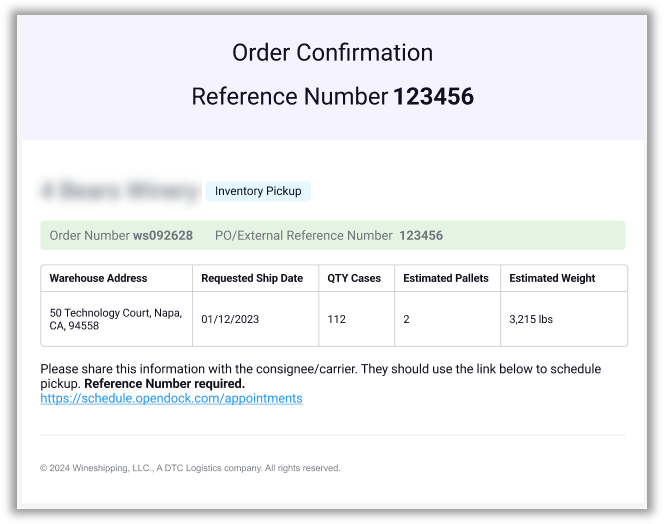Click the bold "Reference Number required." text
The height and width of the screenshot is (524, 664).
164,383
